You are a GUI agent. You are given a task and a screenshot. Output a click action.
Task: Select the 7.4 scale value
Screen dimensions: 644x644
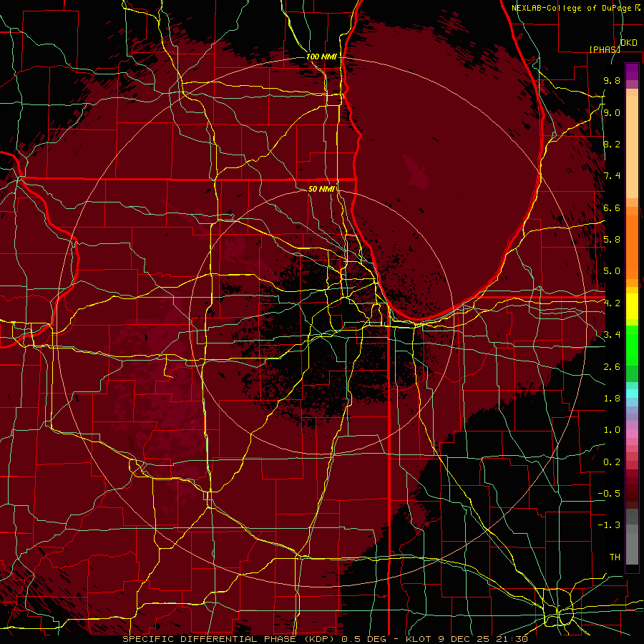pyautogui.click(x=612, y=176)
